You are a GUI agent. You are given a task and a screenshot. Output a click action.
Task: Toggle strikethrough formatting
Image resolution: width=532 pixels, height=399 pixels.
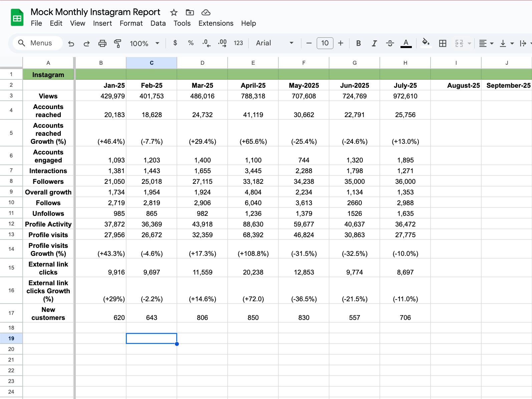[x=390, y=43]
